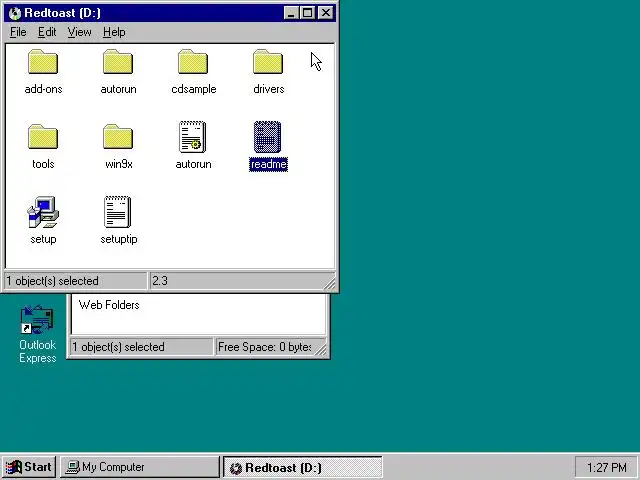This screenshot has height=480, width=640.
Task: Select the setuptip text file icon
Action: [118, 212]
